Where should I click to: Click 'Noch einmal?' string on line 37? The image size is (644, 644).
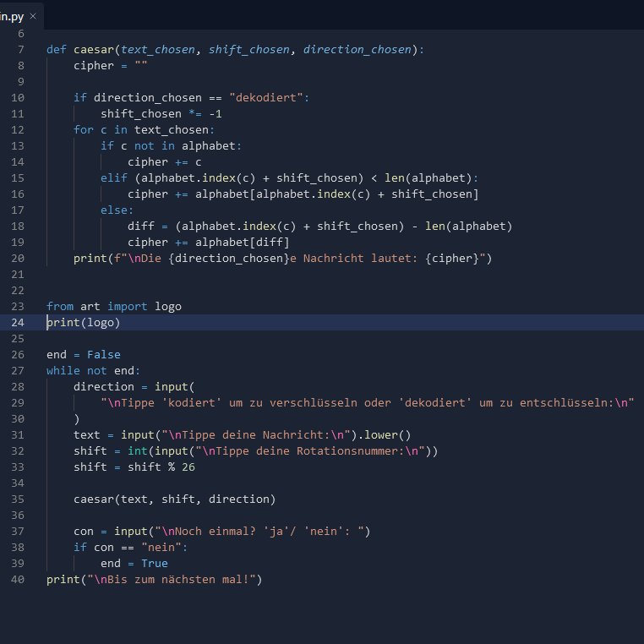click(216, 532)
